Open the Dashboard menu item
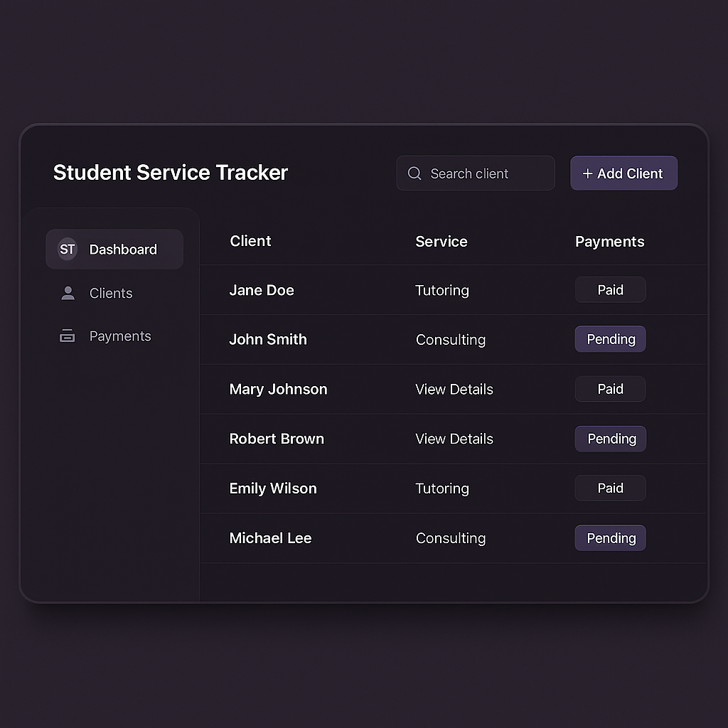This screenshot has height=728, width=728. tap(114, 250)
